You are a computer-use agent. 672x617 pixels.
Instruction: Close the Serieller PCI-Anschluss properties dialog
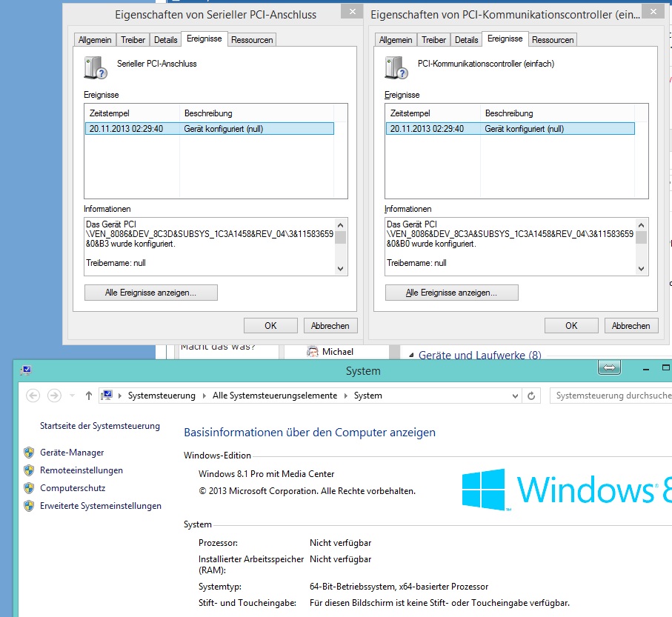352,12
